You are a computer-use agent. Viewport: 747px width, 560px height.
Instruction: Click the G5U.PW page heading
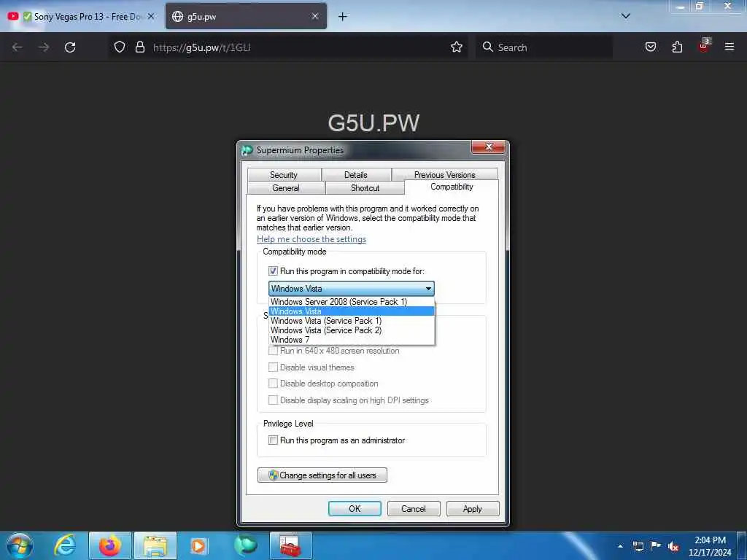click(x=373, y=122)
